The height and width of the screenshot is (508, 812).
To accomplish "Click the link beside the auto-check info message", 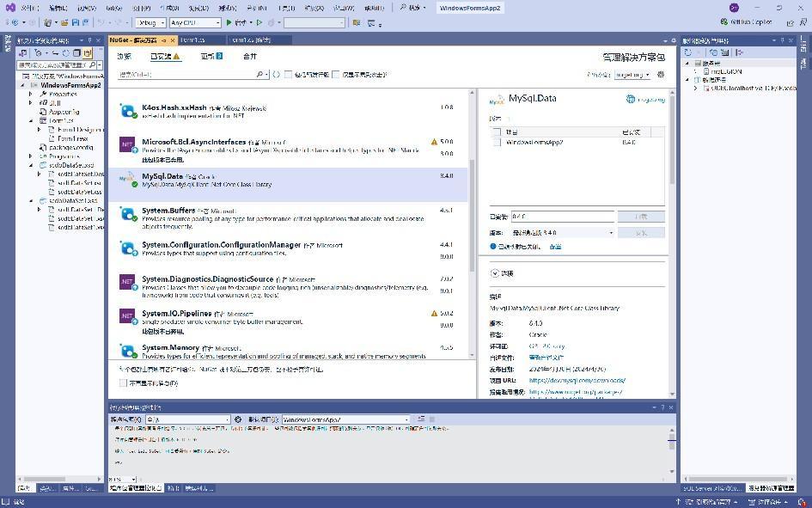I will tap(555, 247).
